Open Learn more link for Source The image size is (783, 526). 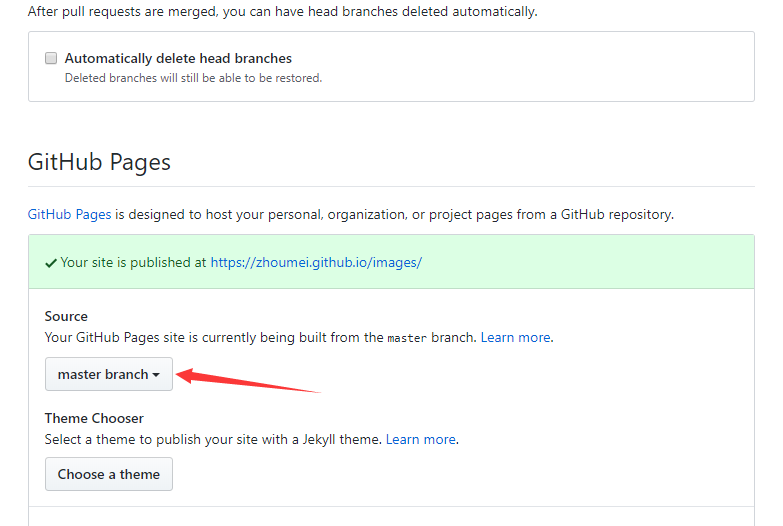pos(516,338)
